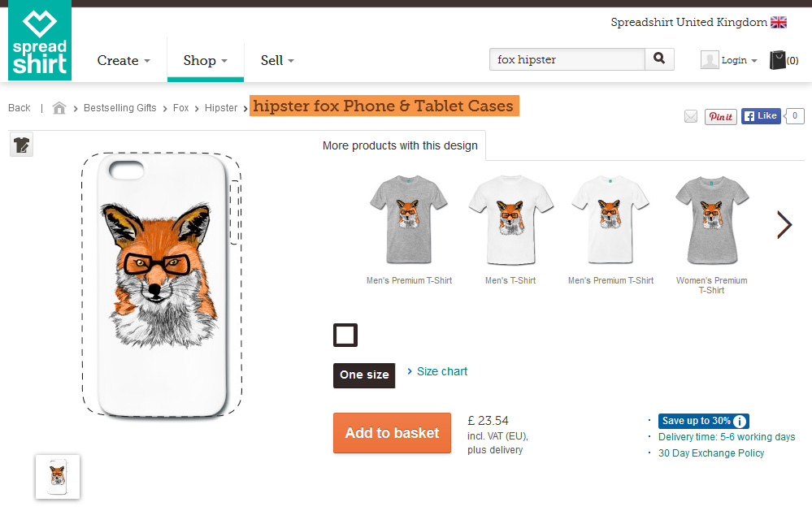
Task: Select the white color swatch
Action: pyautogui.click(x=345, y=335)
